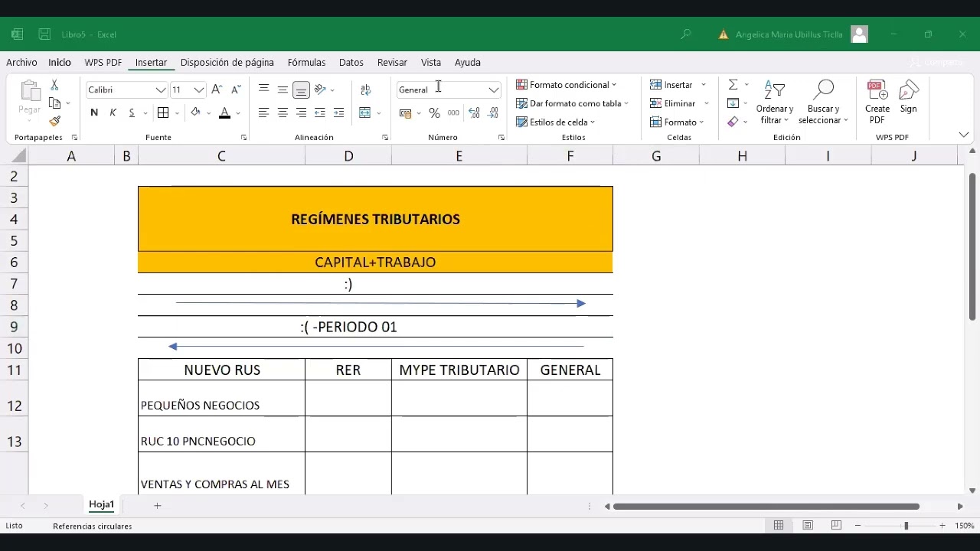Add a new sheet with the plus button

tap(157, 505)
